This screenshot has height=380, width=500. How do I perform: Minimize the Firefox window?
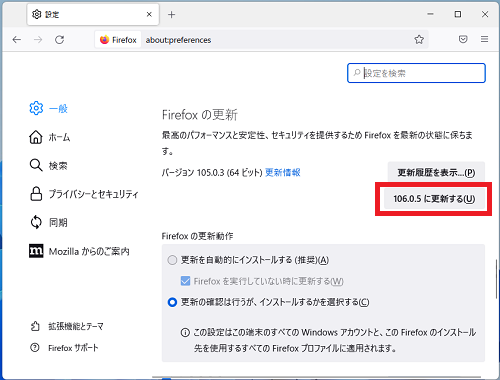(431, 14)
